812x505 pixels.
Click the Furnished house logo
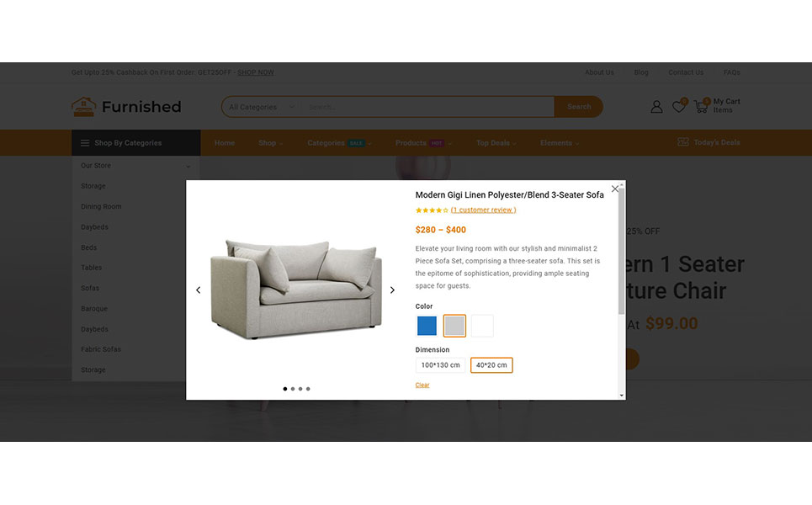coord(84,107)
